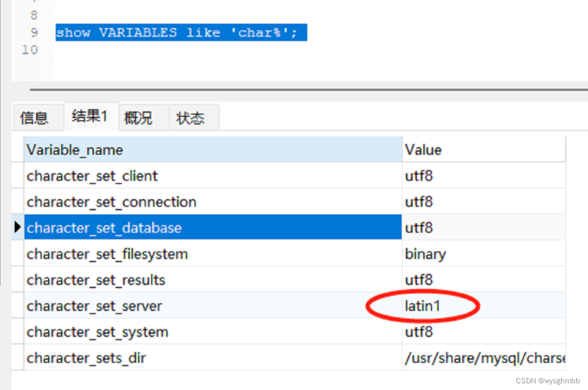The height and width of the screenshot is (390, 588).
Task: Click utf8 value of character_set_client
Action: tap(484, 176)
